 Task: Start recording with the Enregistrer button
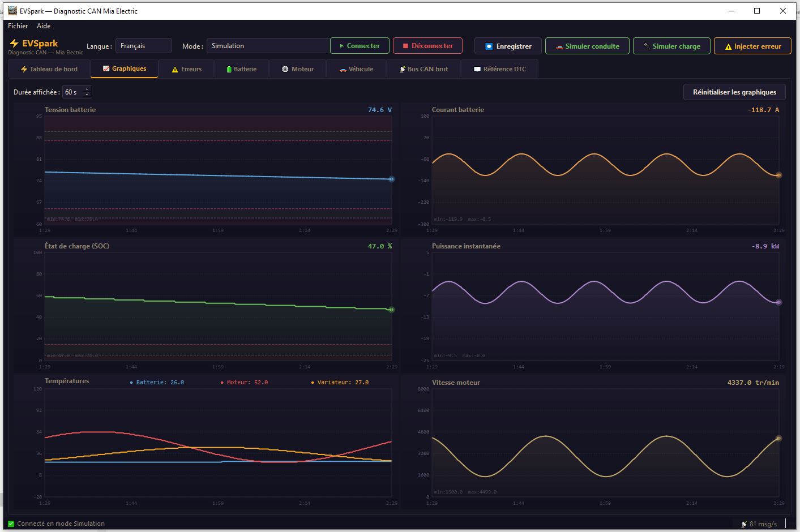pos(508,46)
